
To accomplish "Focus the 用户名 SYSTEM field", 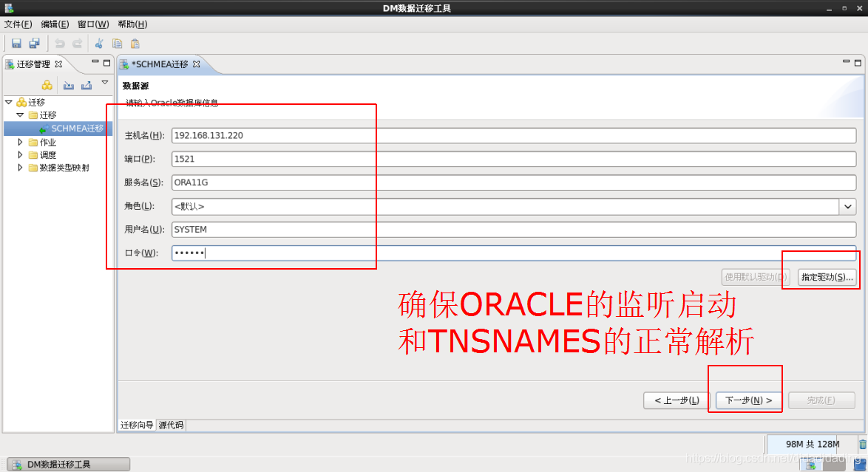I will pos(514,229).
